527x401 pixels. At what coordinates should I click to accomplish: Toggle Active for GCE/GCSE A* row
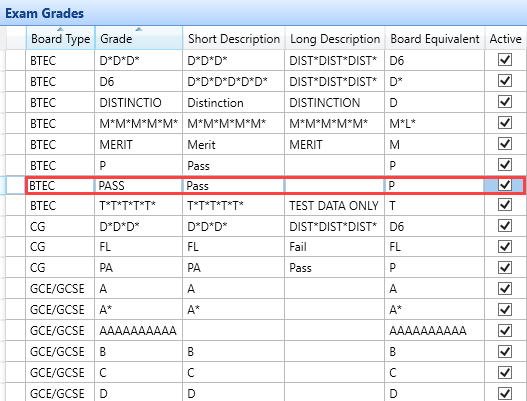(505, 309)
